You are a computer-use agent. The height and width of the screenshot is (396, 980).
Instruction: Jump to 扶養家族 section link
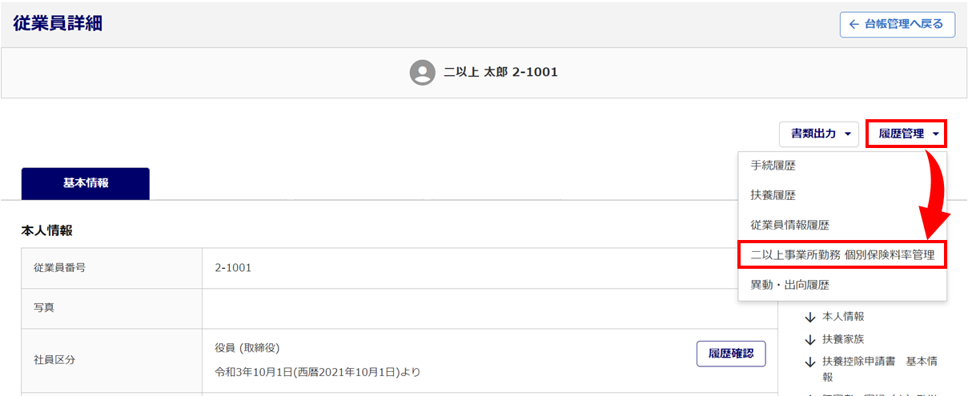(x=843, y=339)
